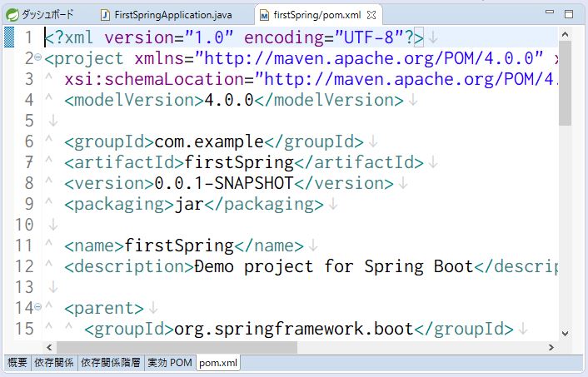The image size is (588, 377).
Task: Minimize the editor area
Action: coord(550,12)
